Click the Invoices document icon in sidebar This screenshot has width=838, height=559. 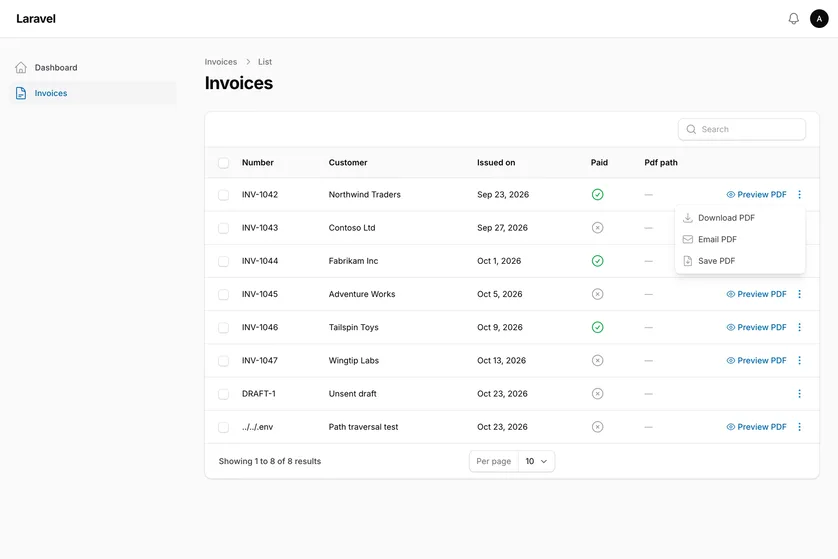tap(21, 93)
